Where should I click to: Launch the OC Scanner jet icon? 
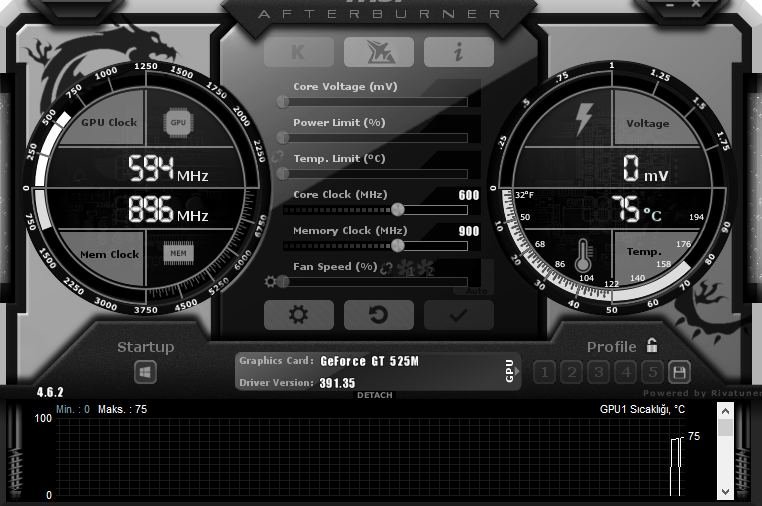[379, 52]
